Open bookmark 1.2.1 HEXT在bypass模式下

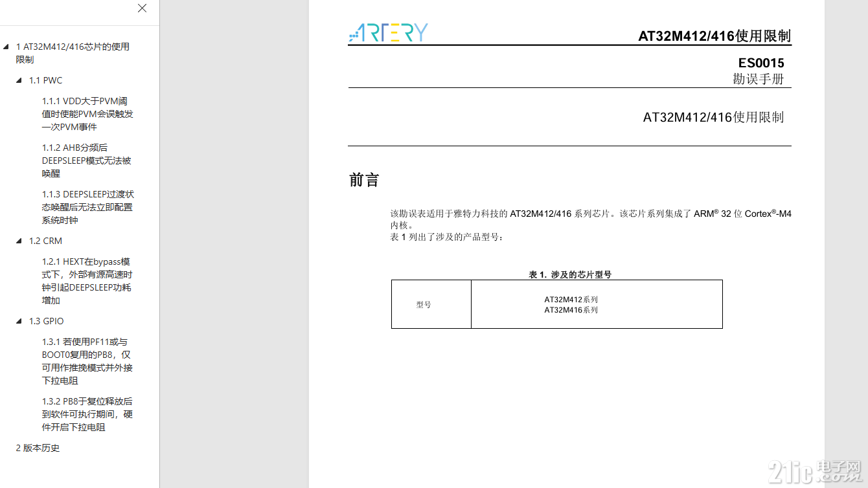[x=87, y=281]
